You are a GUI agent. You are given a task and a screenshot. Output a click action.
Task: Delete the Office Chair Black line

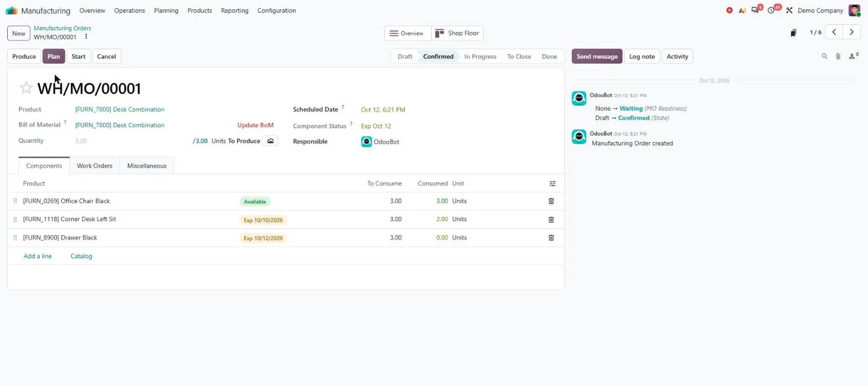coord(551,201)
